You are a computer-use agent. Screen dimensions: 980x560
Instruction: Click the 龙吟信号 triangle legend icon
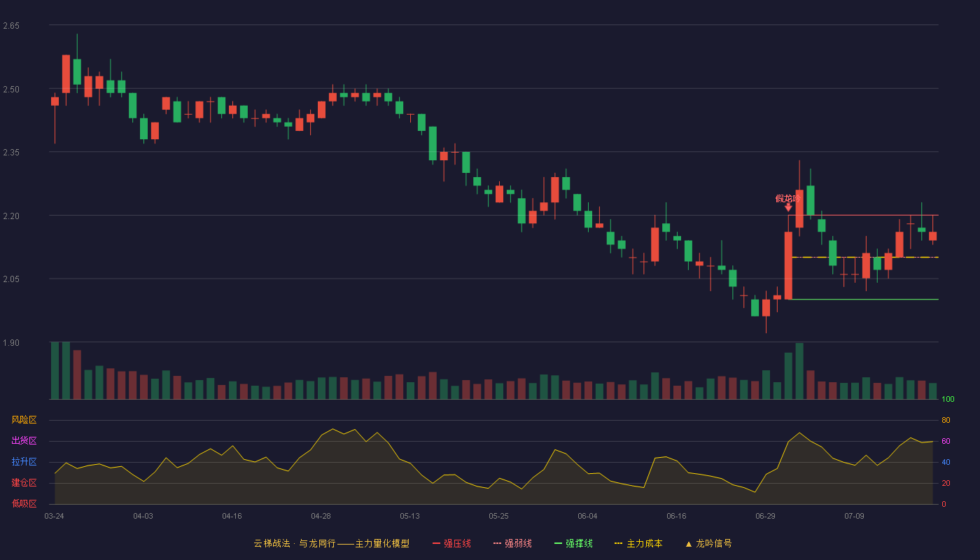point(689,544)
